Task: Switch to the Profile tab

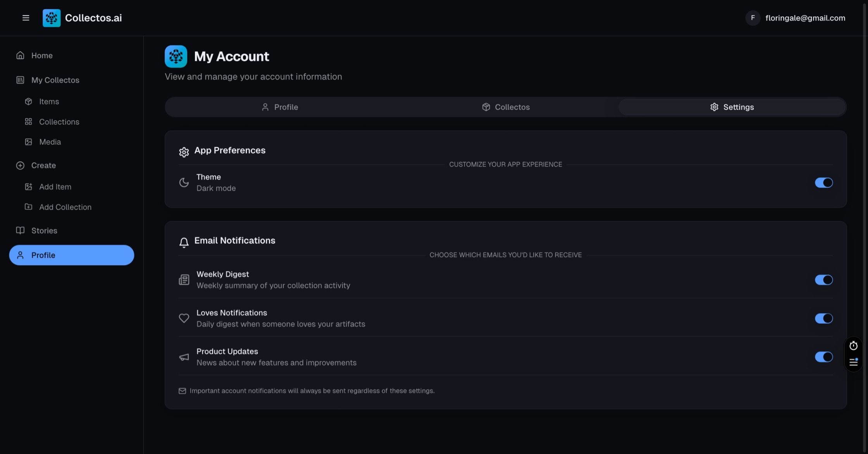Action: coord(280,107)
